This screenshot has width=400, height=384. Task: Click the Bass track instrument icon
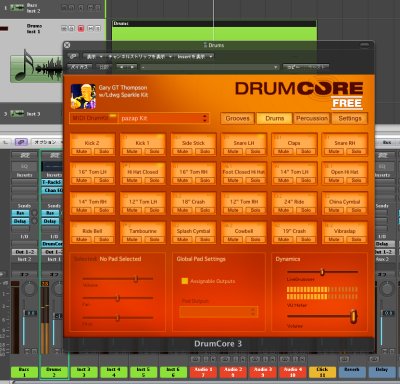click(x=17, y=8)
